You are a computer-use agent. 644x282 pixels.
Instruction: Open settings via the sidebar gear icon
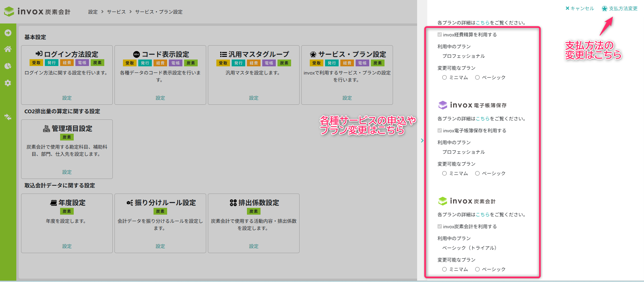tap(8, 83)
